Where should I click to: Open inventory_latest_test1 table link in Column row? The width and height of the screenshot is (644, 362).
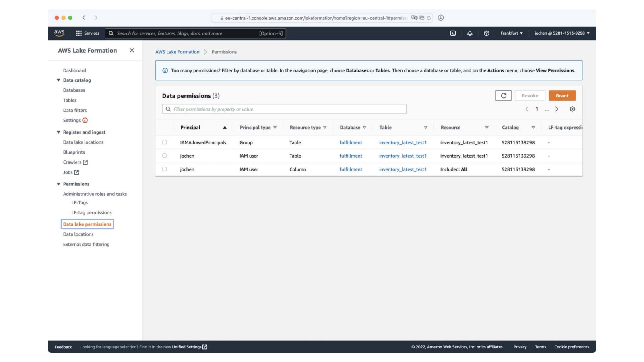tap(402, 169)
